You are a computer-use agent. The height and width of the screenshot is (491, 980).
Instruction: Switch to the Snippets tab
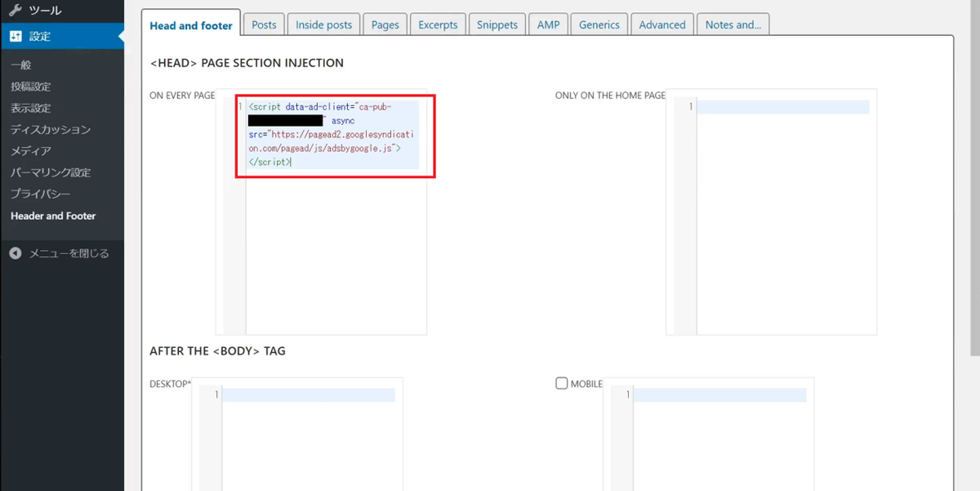point(497,25)
